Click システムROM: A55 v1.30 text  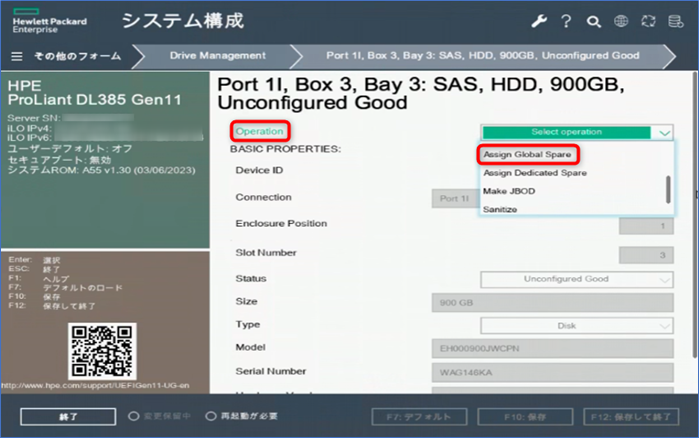click(102, 171)
